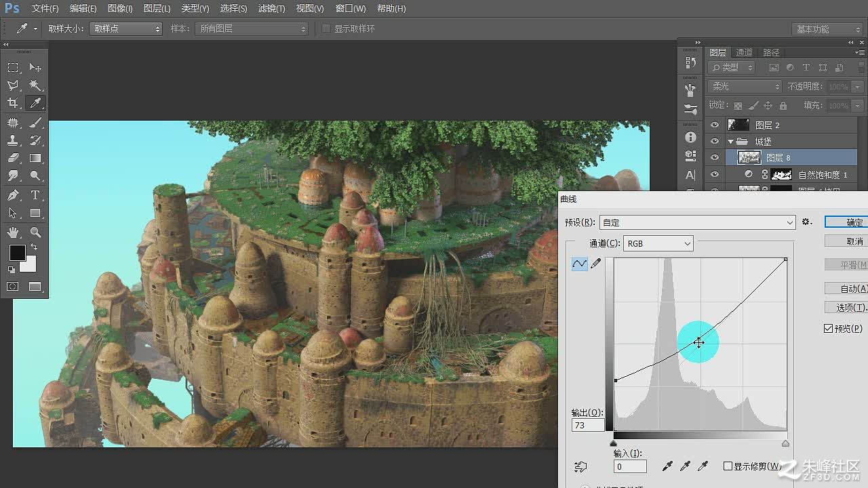Select the Spot Healing Brush tool
Image resolution: width=868 pixels, height=488 pixels.
pyautogui.click(x=13, y=123)
